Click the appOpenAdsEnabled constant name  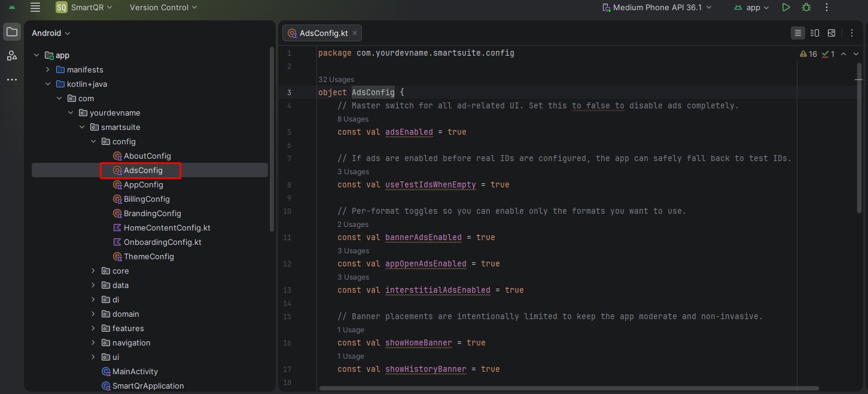tap(426, 263)
